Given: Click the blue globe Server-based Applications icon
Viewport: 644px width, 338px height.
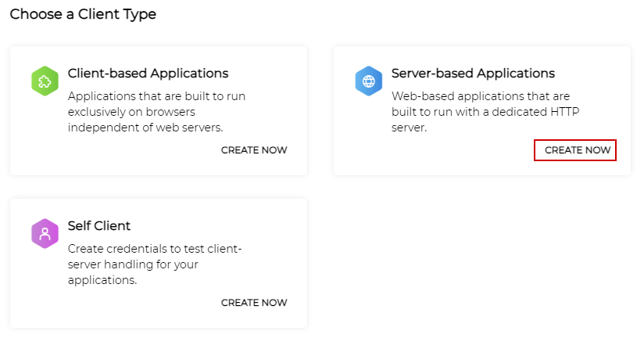Looking at the screenshot, I should [368, 81].
